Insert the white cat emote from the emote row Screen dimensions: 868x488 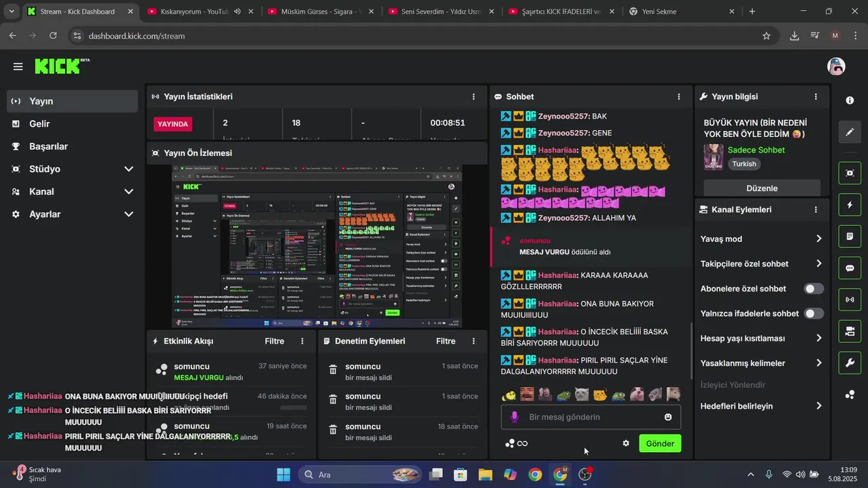[x=582, y=394]
